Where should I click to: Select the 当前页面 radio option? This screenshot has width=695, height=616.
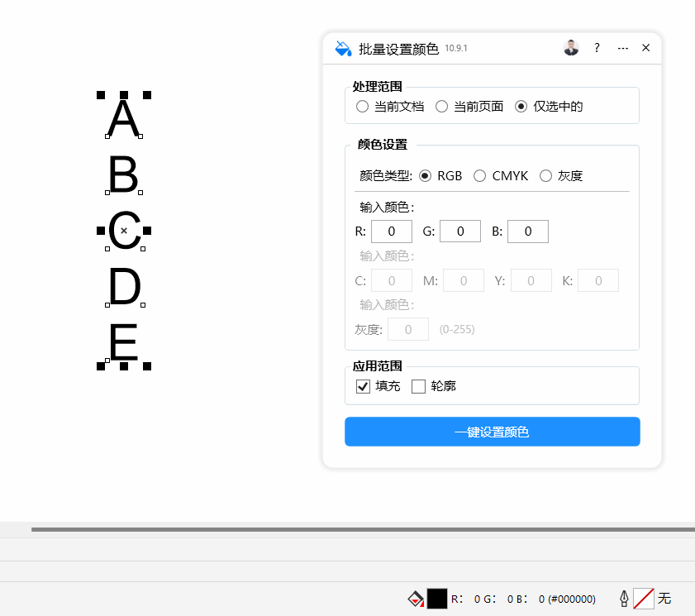point(442,106)
